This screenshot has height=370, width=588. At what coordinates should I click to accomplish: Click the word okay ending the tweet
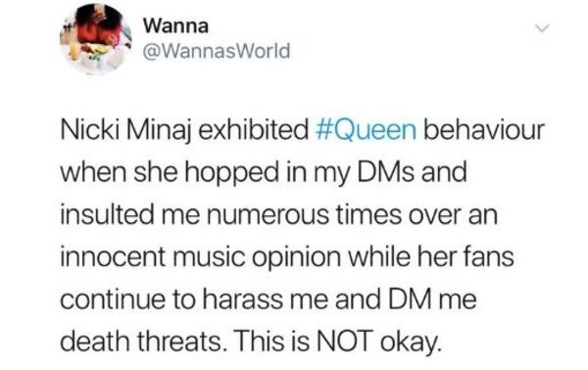point(410,343)
